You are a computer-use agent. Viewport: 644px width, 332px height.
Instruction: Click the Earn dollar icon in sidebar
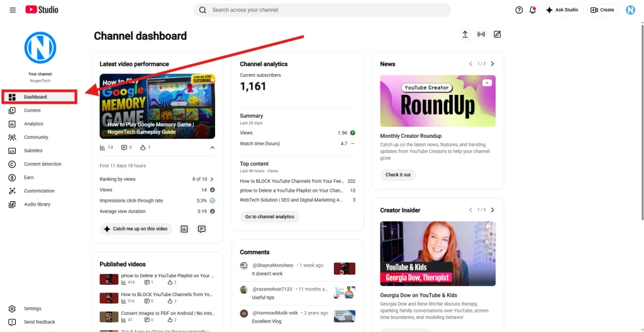(x=13, y=177)
